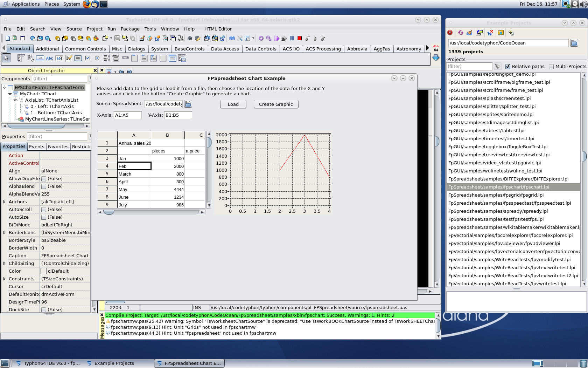Toggle AlphaBlend property checkbox
The width and height of the screenshot is (588, 368).
(44, 186)
